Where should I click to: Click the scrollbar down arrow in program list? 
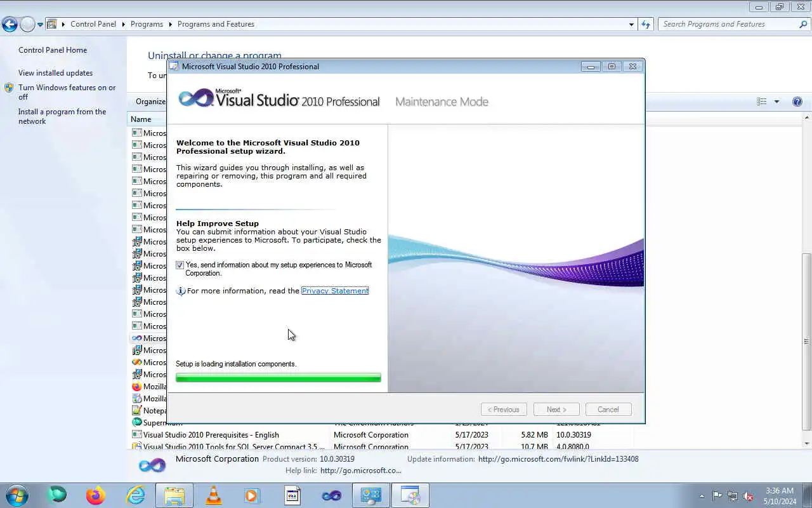point(807,443)
